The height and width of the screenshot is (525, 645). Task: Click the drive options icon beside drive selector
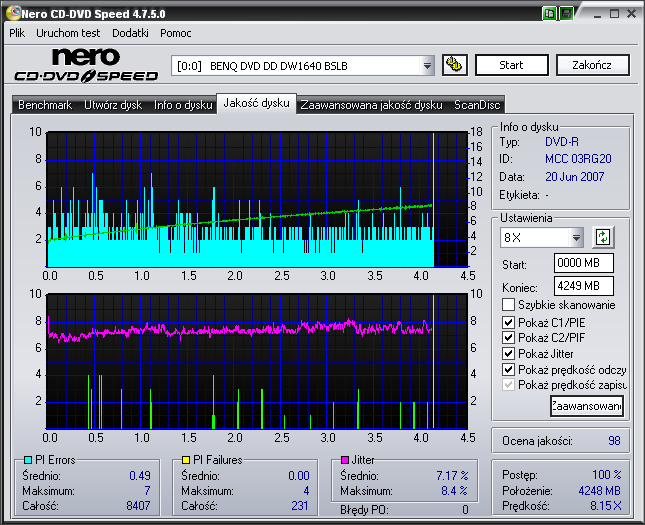point(455,65)
